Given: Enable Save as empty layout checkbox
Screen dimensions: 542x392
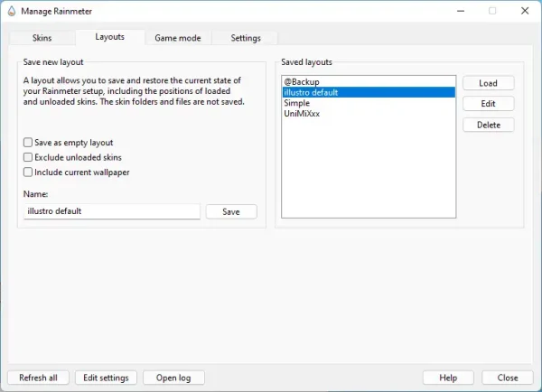Looking at the screenshot, I should [x=28, y=143].
